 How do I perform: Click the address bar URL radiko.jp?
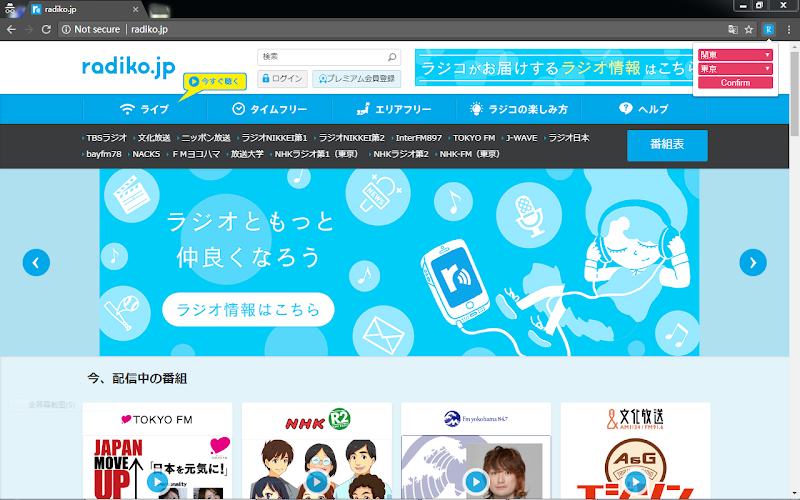(149, 30)
